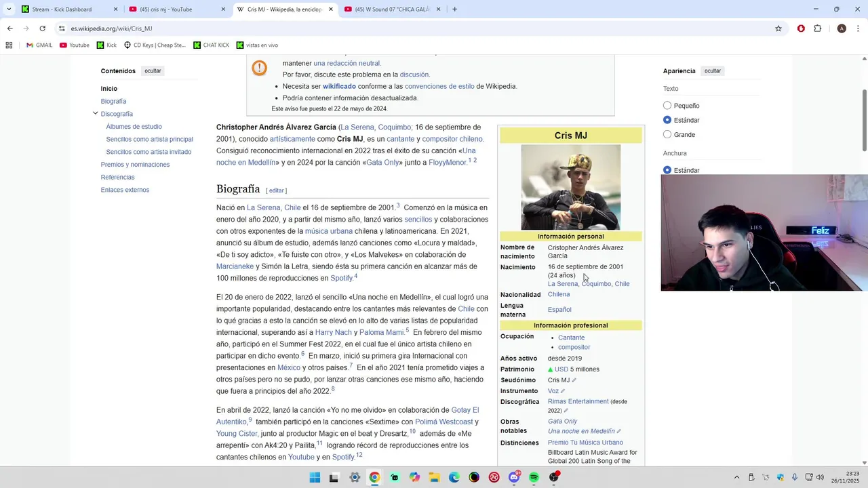Switch to the Stream - Kick Dashboard tab
This screenshot has height=488, width=868.
68,9
